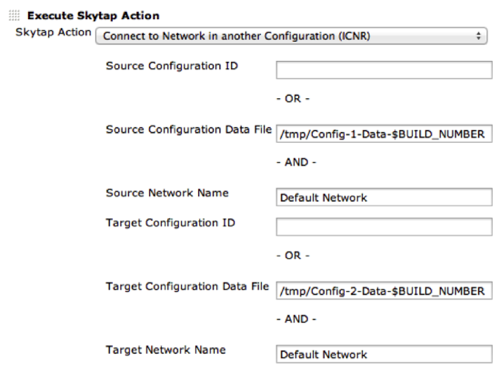
Task: Click the Source Configuration Data File label
Action: coord(189,130)
